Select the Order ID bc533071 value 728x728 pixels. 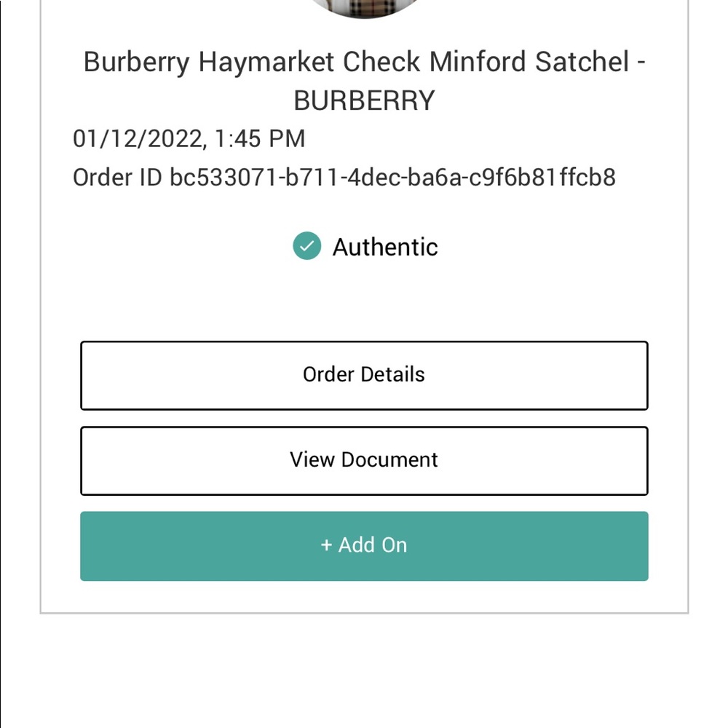(x=393, y=178)
